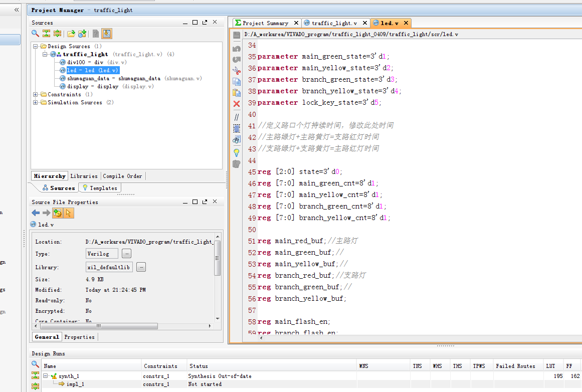Click the properties vertical scrollbar thumb
Image resolution: width=582 pixels, height=392 pixels.
[218, 258]
